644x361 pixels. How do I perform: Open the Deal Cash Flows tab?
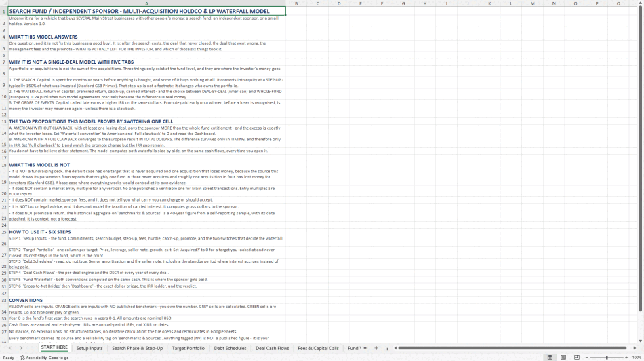(x=273, y=348)
